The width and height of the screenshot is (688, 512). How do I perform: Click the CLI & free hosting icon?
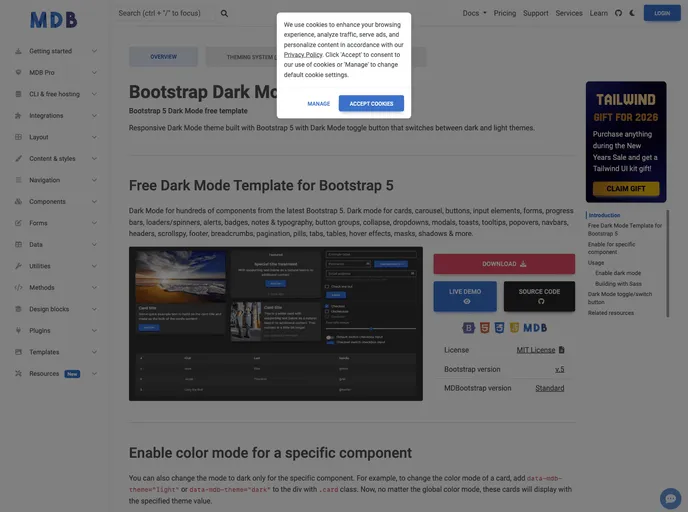(x=18, y=94)
